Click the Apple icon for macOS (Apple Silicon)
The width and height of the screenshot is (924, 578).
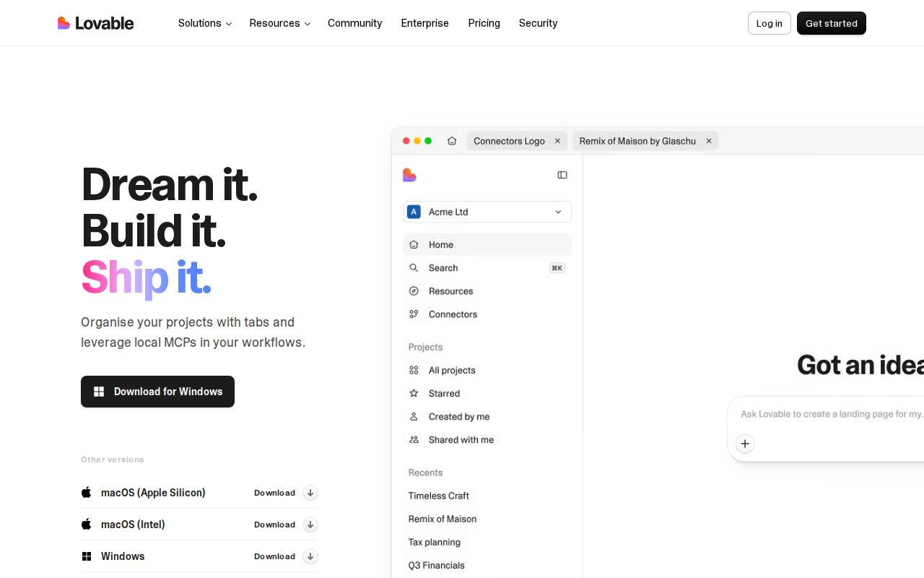pyautogui.click(x=87, y=493)
